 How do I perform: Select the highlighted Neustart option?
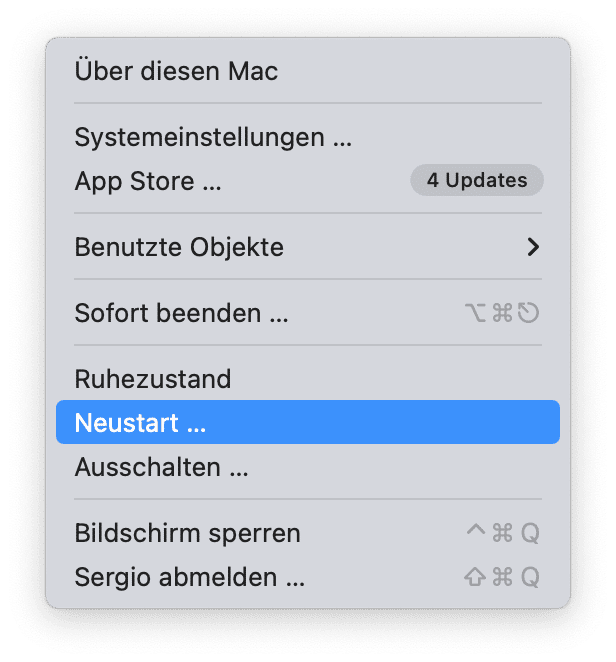point(140,423)
